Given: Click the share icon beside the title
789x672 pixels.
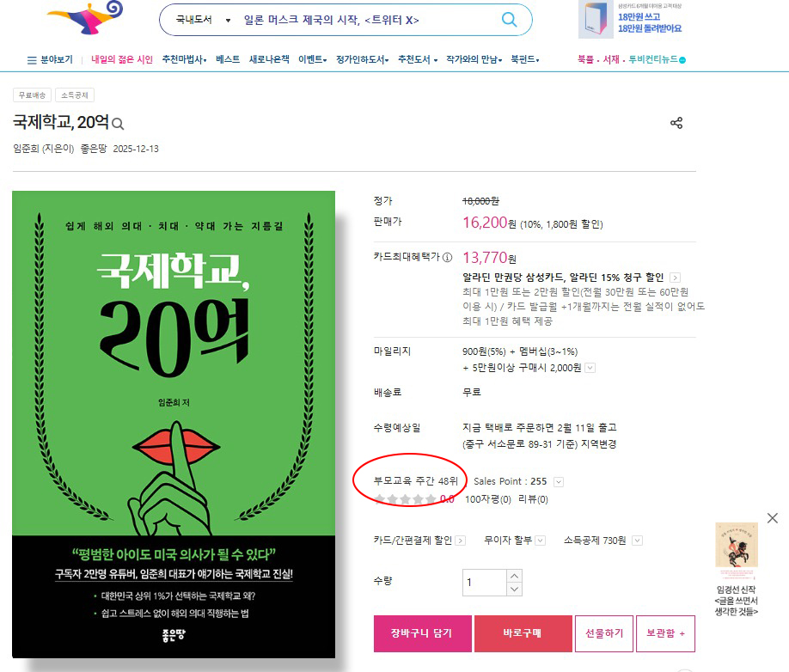Looking at the screenshot, I should (x=676, y=123).
